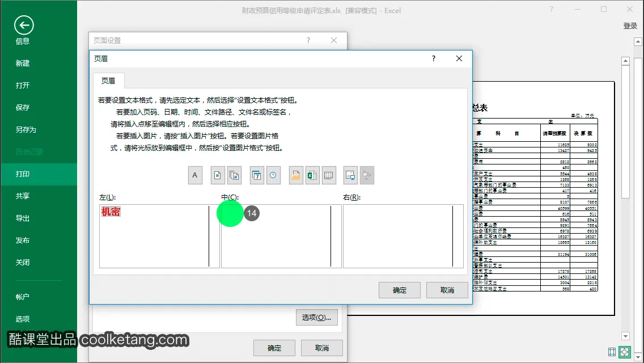Screen dimensions: 644x363
Task: Select 打印 in the sidebar
Action: tap(39, 174)
